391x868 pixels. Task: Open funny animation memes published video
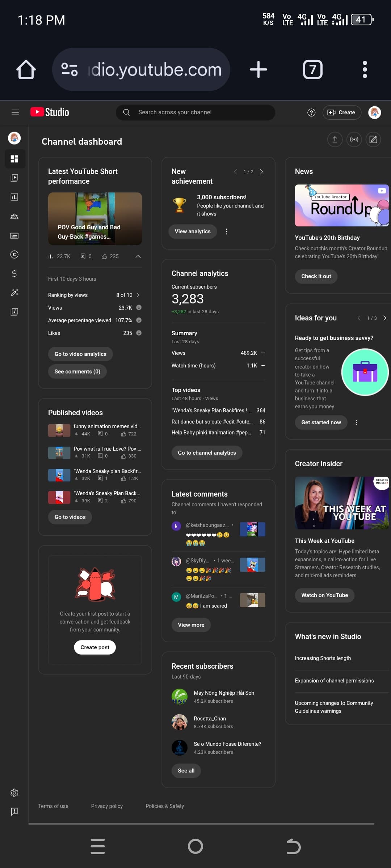(94, 430)
